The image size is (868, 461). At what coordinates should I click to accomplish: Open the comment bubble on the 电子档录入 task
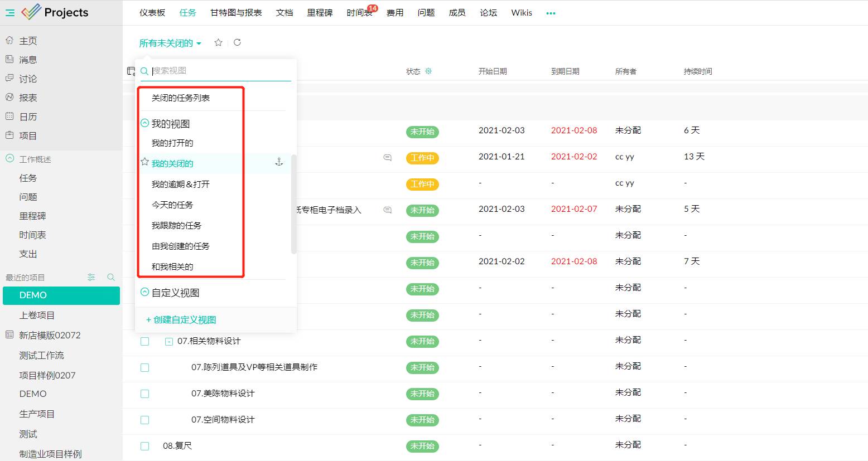coord(387,210)
